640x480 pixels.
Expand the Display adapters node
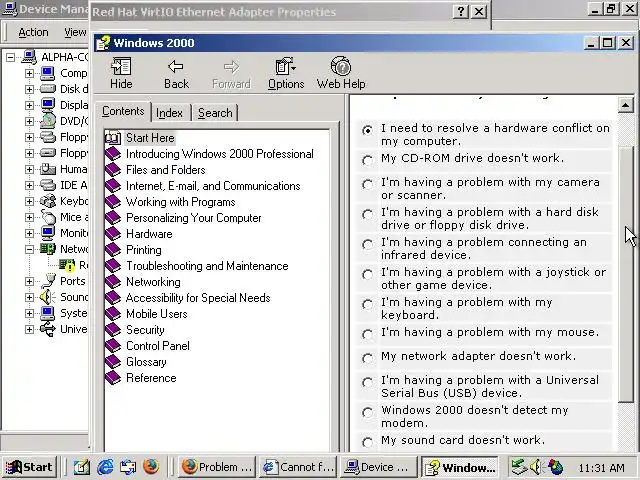click(x=29, y=105)
